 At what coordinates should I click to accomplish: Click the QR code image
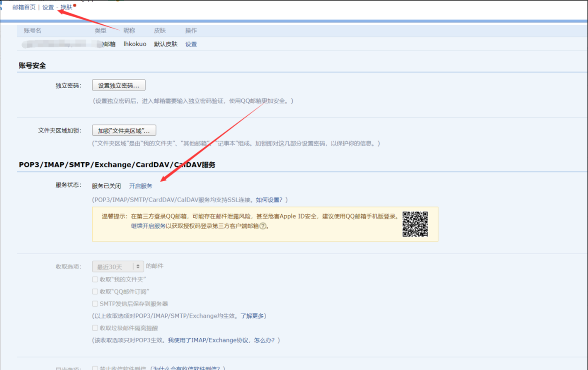[415, 224]
